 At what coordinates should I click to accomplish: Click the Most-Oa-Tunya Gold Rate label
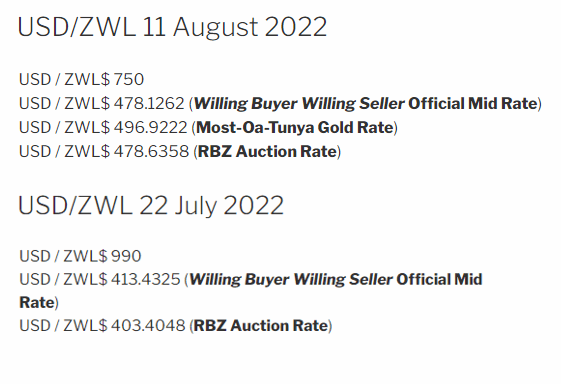point(295,128)
